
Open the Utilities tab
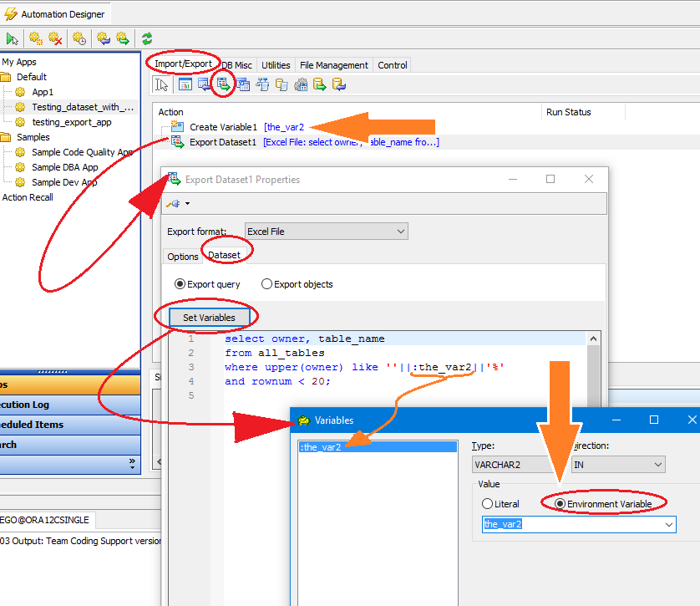coord(276,65)
